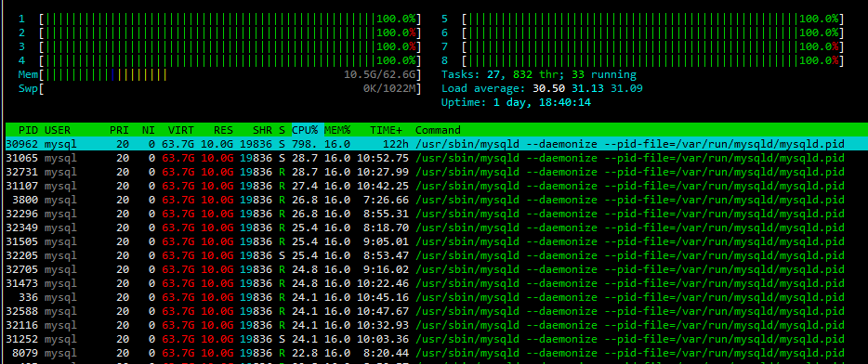Select process row with PID 31065
This screenshot has height=364, width=868.
[x=425, y=158]
